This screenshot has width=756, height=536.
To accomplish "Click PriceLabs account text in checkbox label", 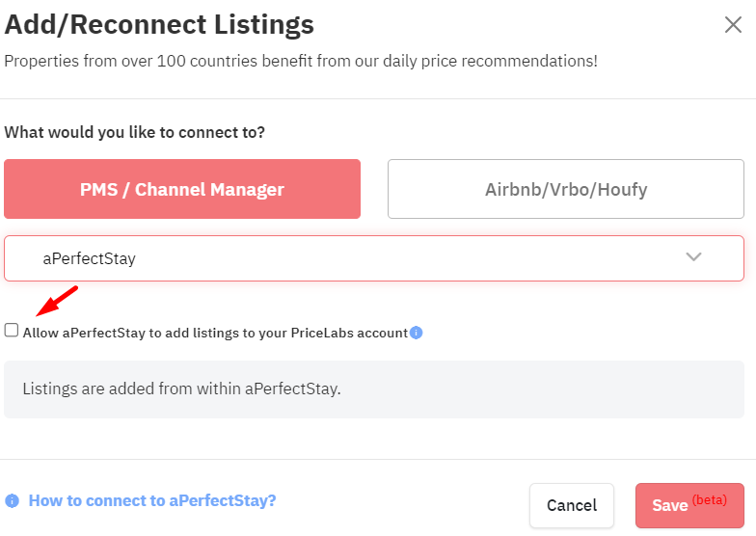I will (349, 334).
